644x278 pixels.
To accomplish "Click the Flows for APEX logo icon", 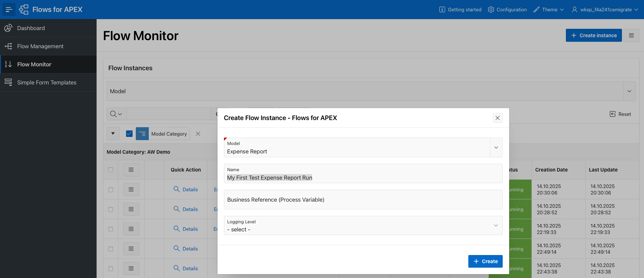I will [x=24, y=9].
